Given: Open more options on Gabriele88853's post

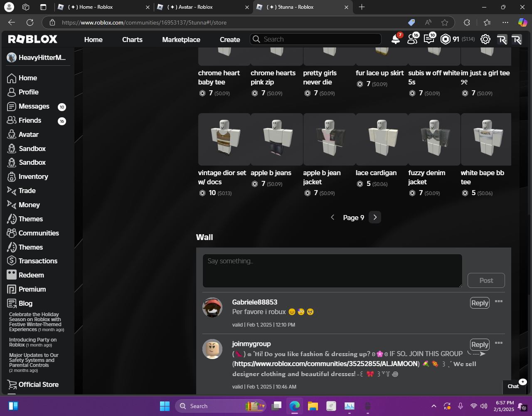Looking at the screenshot, I should pos(499,301).
